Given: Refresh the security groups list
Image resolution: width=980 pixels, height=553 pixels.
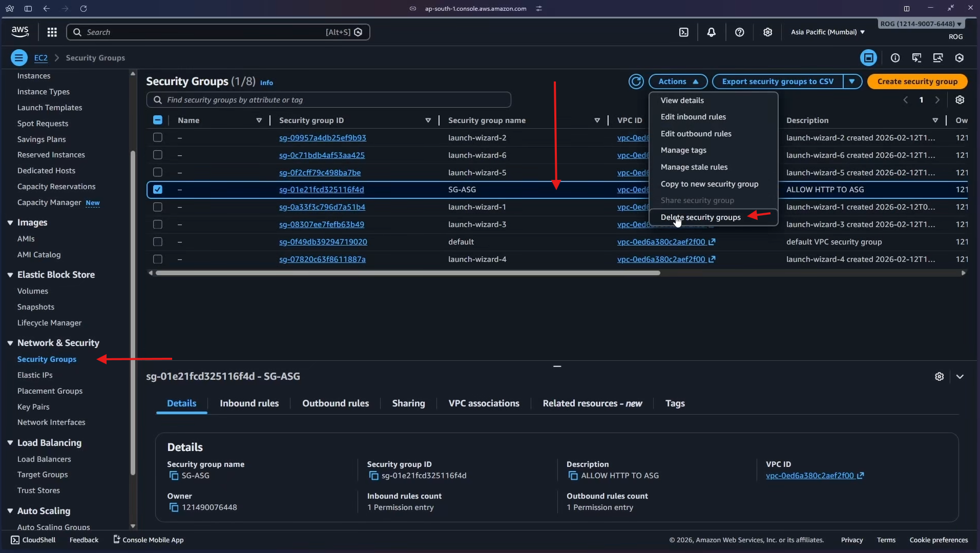Looking at the screenshot, I should point(636,81).
